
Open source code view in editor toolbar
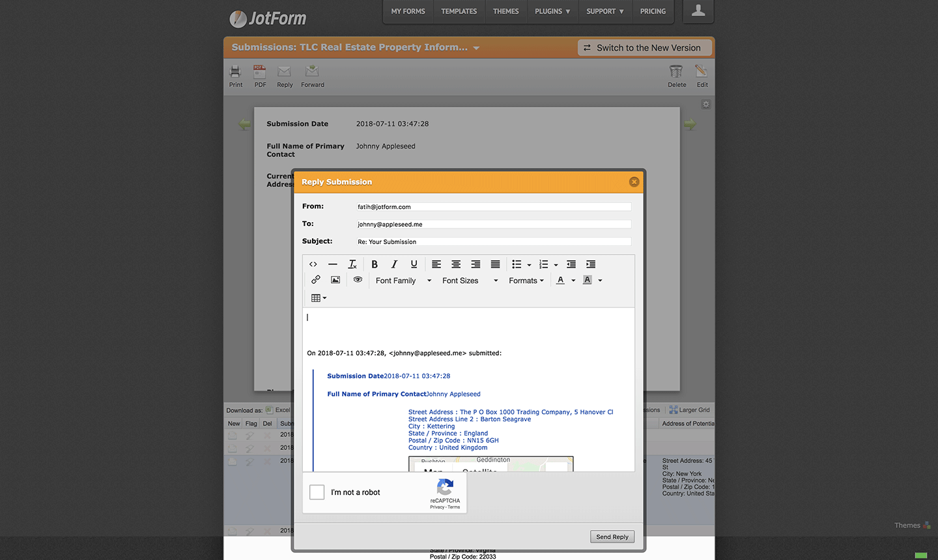pos(313,264)
